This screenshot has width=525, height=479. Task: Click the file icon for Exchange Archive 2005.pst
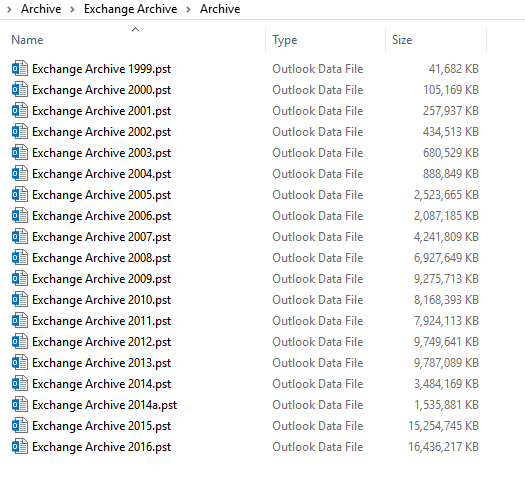(20, 194)
